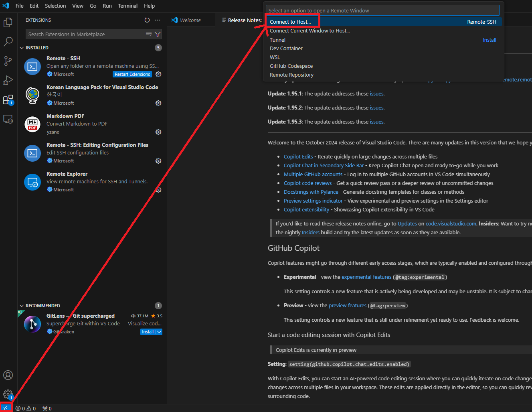The width and height of the screenshot is (532, 412).
Task: Click the remote window indicator in status bar
Action: (x=6, y=408)
